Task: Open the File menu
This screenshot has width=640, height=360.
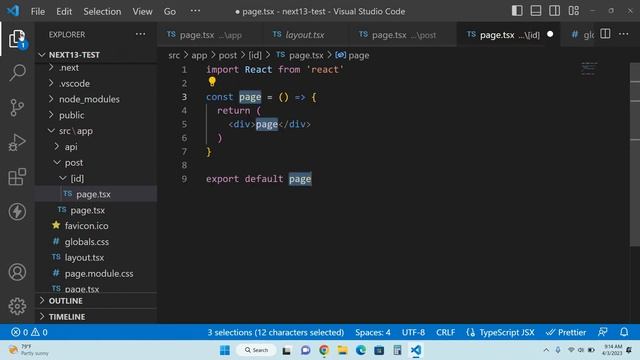Action: tap(38, 11)
